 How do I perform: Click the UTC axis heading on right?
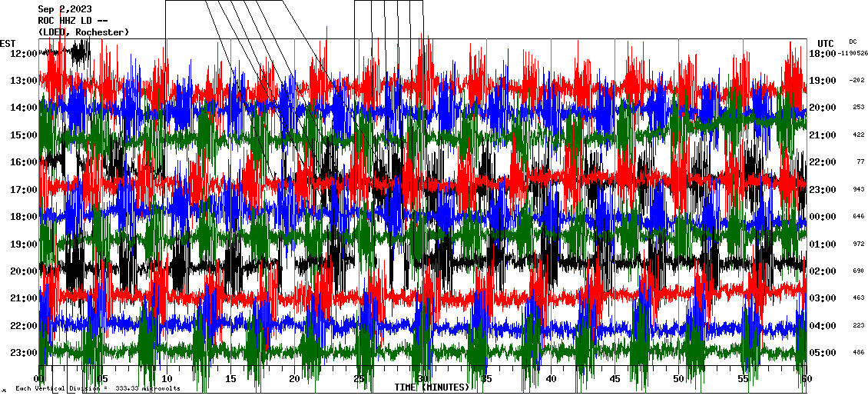click(825, 43)
